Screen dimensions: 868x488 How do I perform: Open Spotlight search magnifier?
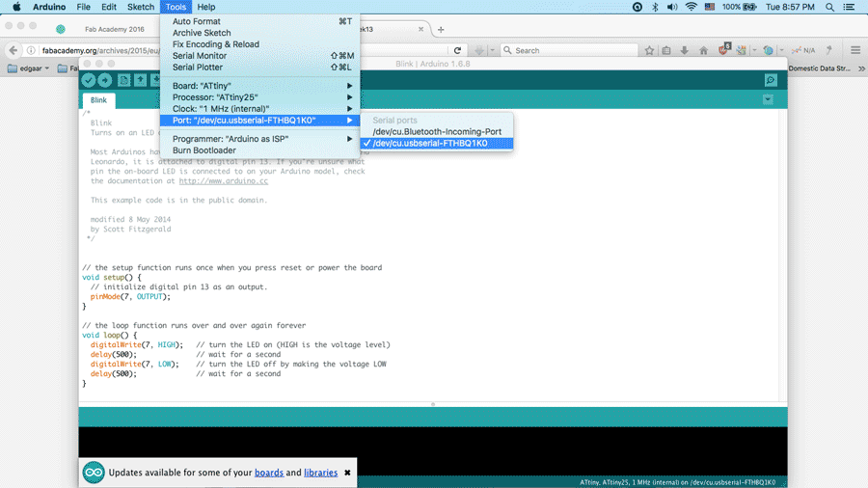pyautogui.click(x=829, y=7)
